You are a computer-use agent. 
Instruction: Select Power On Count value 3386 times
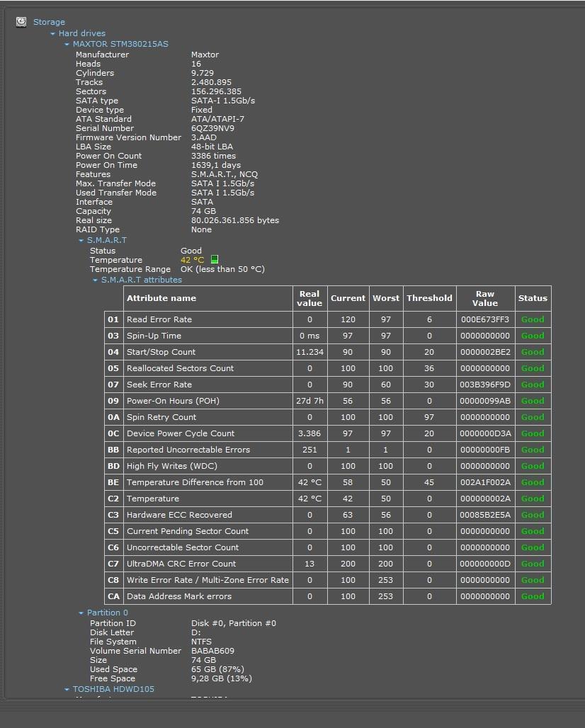point(214,156)
